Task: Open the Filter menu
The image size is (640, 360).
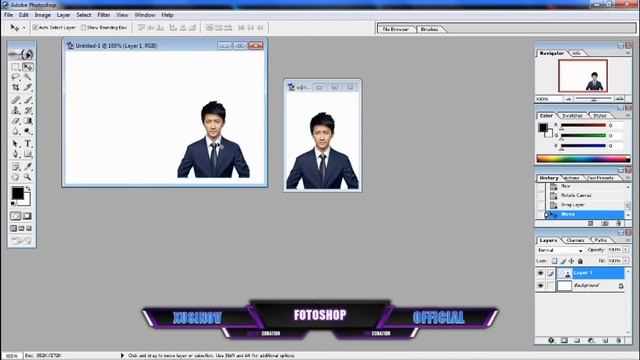Action: pyautogui.click(x=103, y=15)
